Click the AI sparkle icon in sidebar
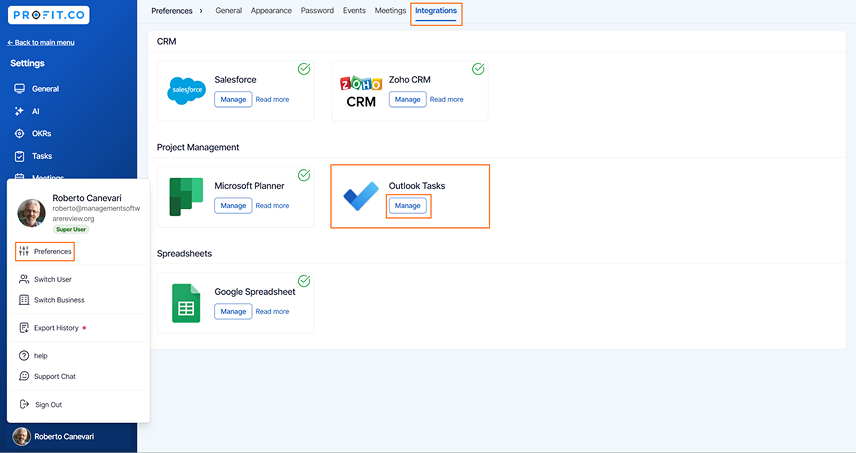The height and width of the screenshot is (453, 856). (x=19, y=111)
